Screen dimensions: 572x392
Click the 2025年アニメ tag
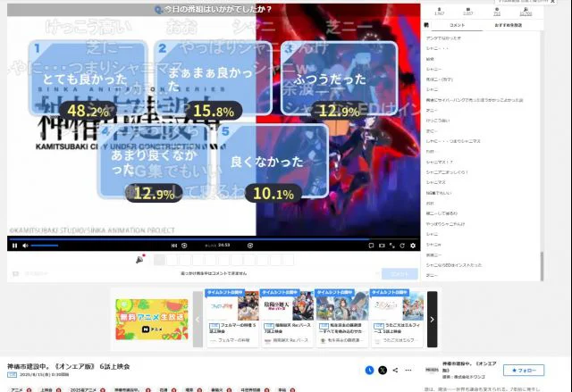83,390
